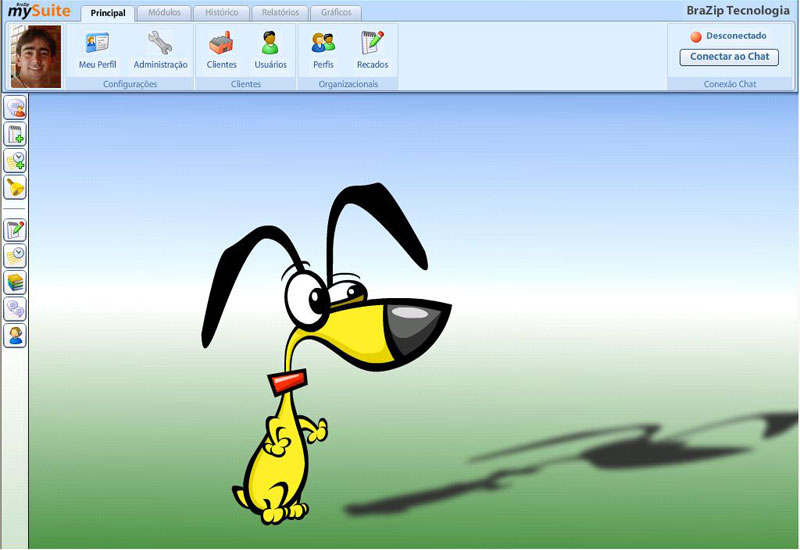Click the golden bell icon in sidebar
This screenshot has height=550, width=800.
[15, 188]
